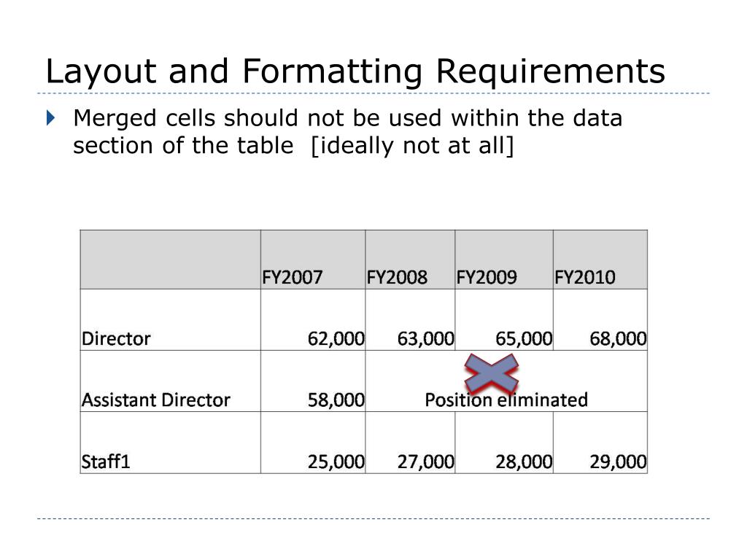
Task: Select the FY2009 header cell
Action: pyautogui.click(x=504, y=260)
